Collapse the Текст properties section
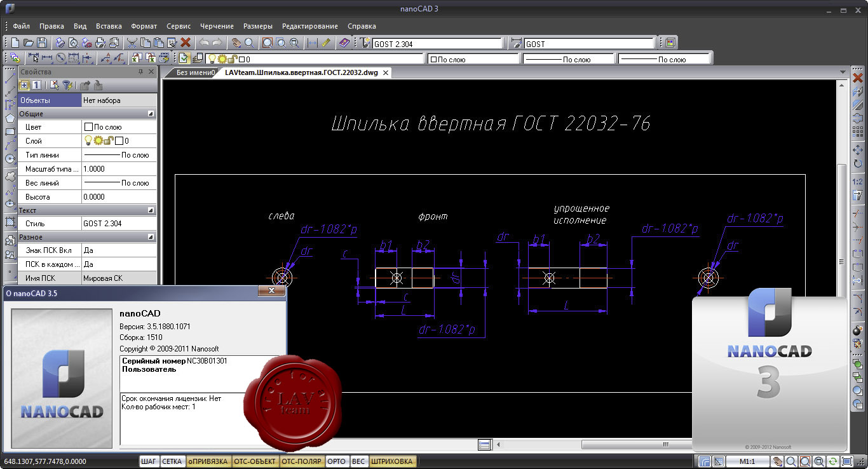Image resolution: width=868 pixels, height=469 pixels. (x=151, y=210)
